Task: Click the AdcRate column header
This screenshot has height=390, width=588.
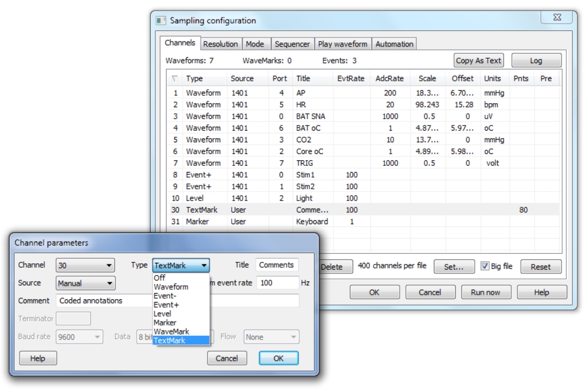Action: click(390, 78)
